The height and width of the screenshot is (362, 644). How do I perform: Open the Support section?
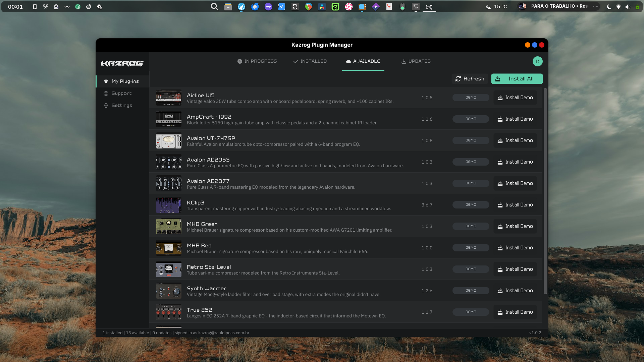point(122,94)
